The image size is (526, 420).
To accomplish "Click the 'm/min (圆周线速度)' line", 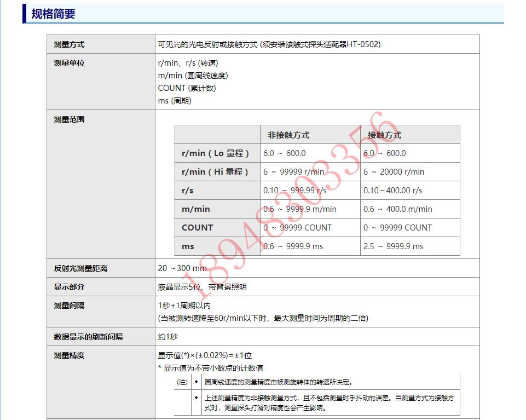I will pos(193,76).
